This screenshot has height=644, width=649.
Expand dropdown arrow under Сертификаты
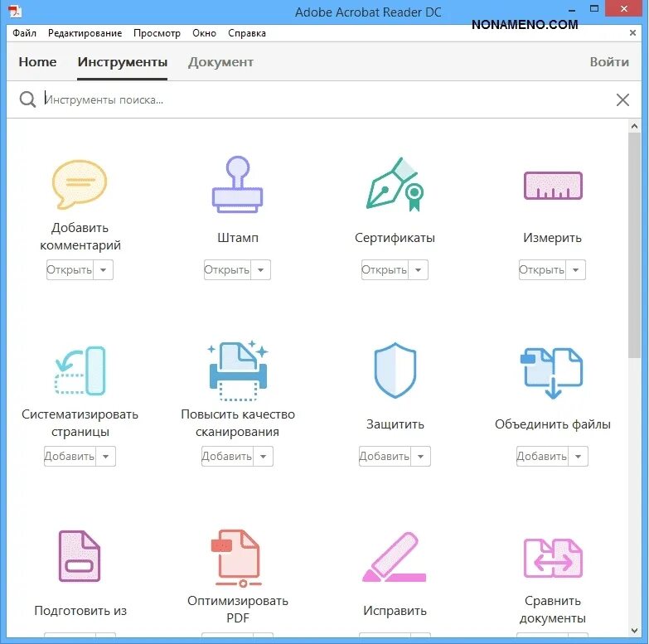coord(418,270)
